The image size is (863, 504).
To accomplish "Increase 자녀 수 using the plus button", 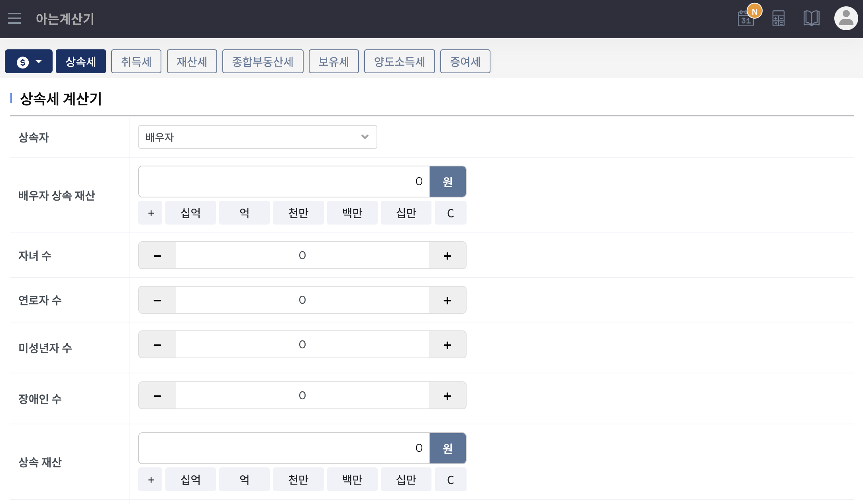I will pyautogui.click(x=447, y=255).
